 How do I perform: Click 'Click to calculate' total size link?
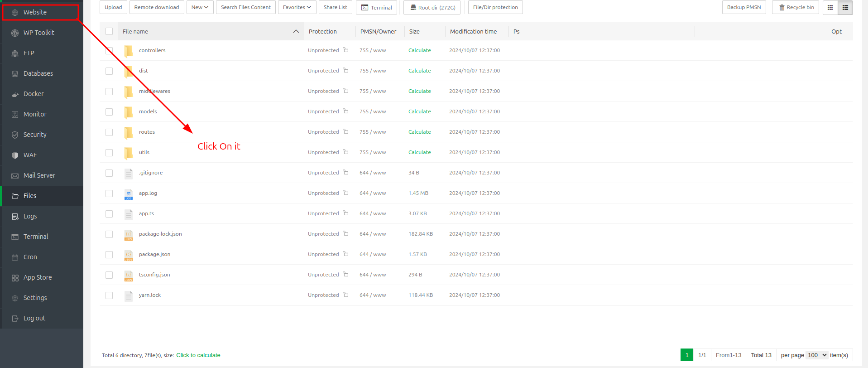tap(198, 355)
